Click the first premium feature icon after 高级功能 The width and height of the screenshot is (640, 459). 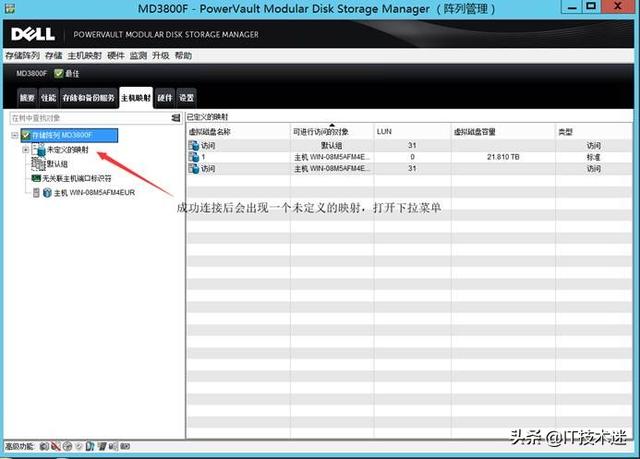click(44, 446)
